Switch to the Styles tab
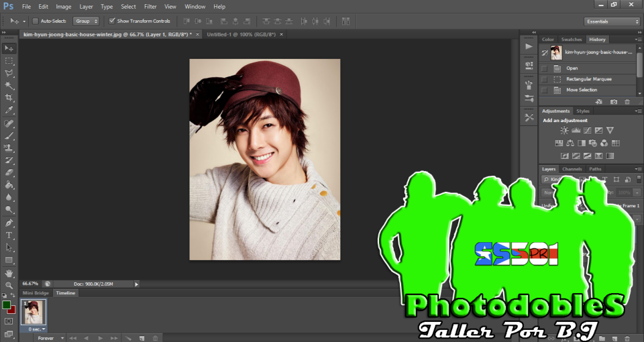The image size is (644, 342). (582, 111)
